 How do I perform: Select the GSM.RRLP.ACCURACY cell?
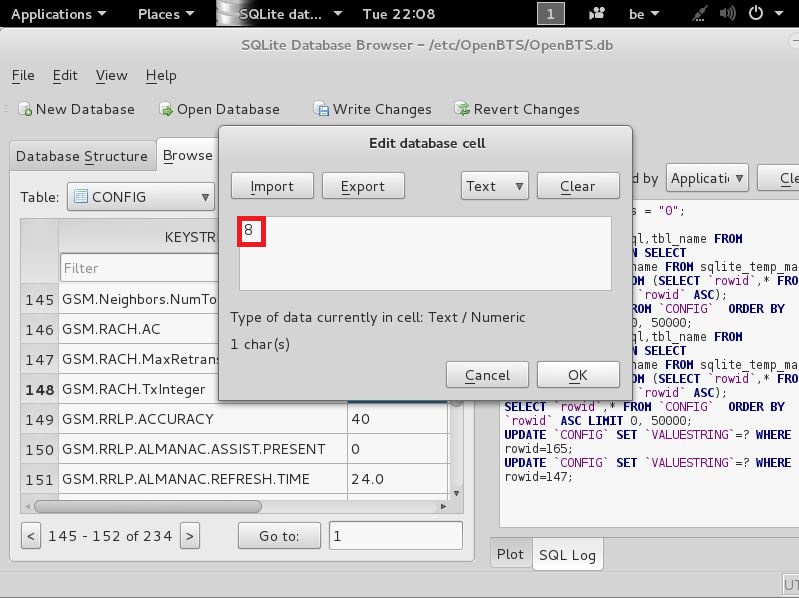[x=203, y=419]
